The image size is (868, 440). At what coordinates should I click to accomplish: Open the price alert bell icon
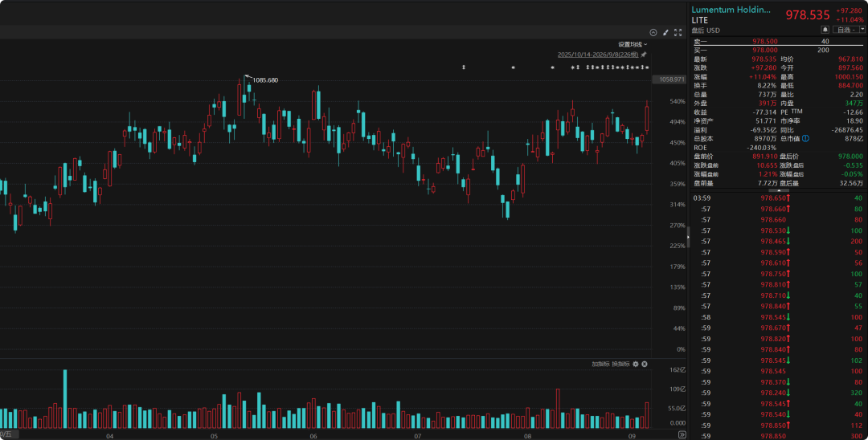pos(825,30)
